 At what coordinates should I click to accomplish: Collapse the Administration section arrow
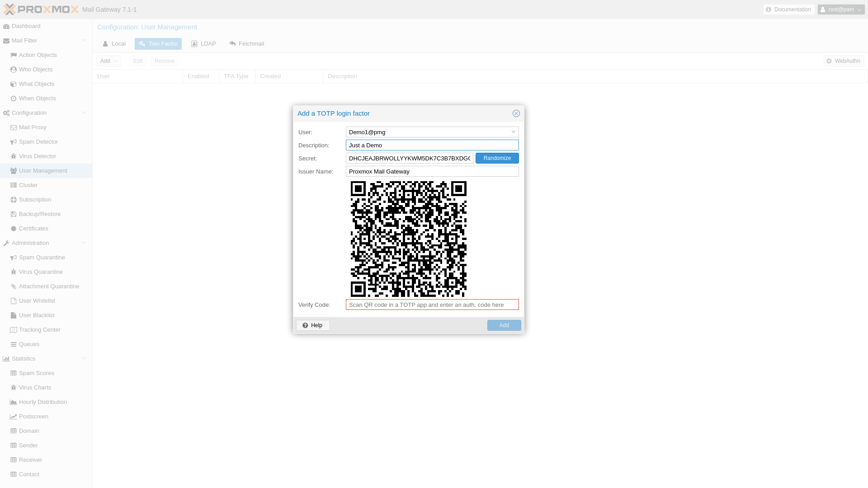(x=83, y=243)
